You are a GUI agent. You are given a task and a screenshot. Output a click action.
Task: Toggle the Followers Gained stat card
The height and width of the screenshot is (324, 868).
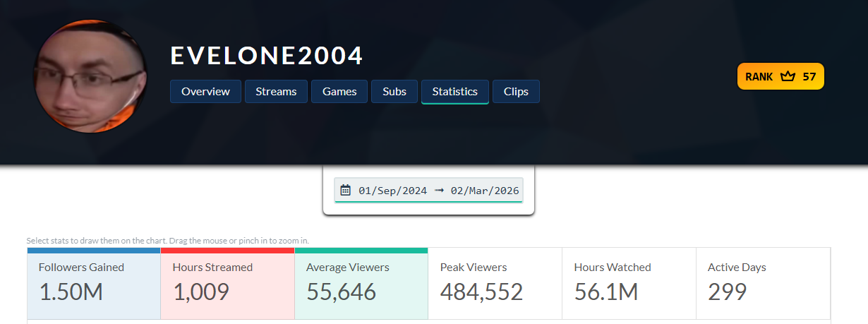point(94,284)
